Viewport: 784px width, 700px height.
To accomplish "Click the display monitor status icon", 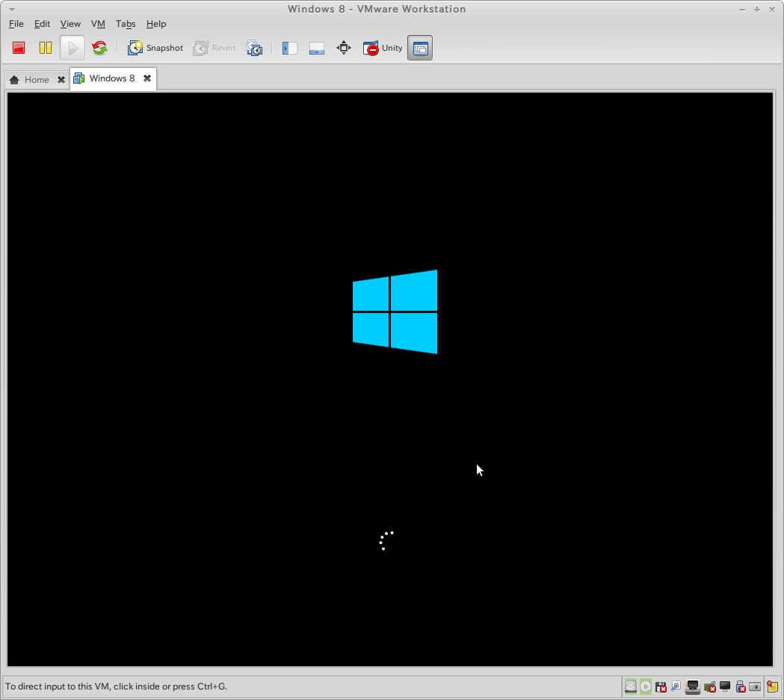I will 725,687.
